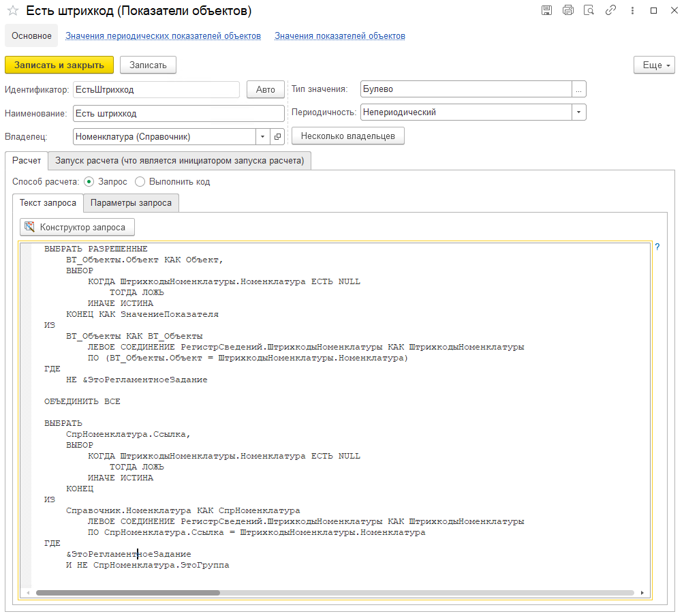Click the line 'И НЕ СпрНоменклатура.ЭтоГруппа'
Screen dimensions: 684x616
pos(147,565)
